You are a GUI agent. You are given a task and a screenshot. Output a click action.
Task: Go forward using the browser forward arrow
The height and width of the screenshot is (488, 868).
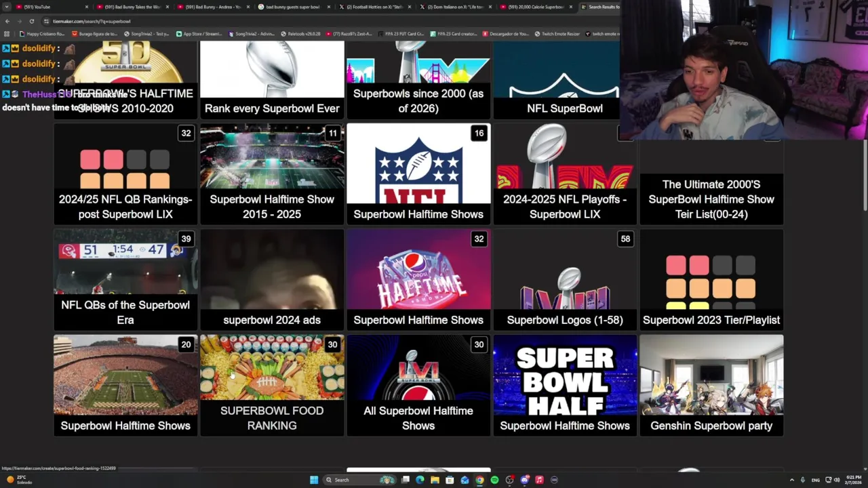(19, 21)
